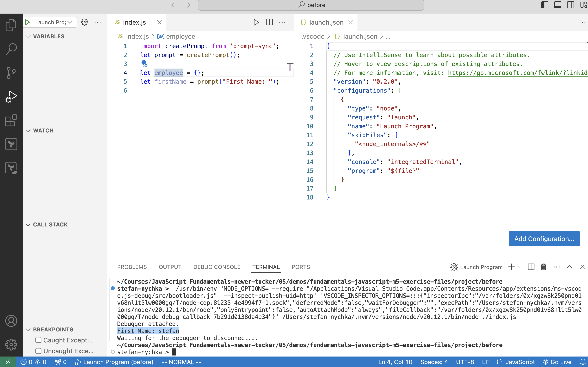Enable the Caught Exceptions breakpoint checkbox

tap(38, 340)
